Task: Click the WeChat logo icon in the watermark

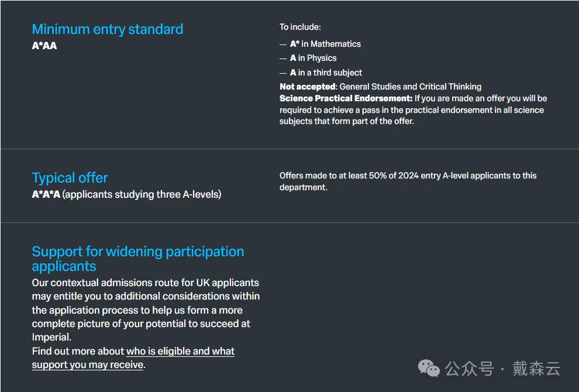Action: 429,369
